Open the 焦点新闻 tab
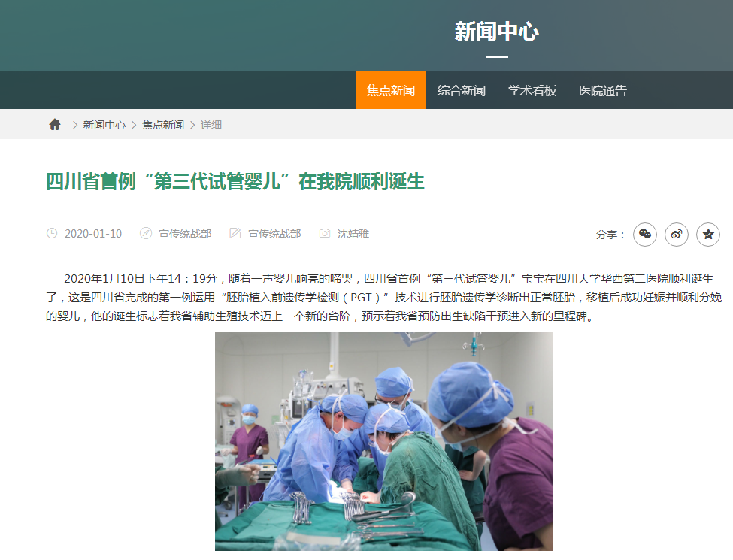Screen dimensions: 733x560 391,90
